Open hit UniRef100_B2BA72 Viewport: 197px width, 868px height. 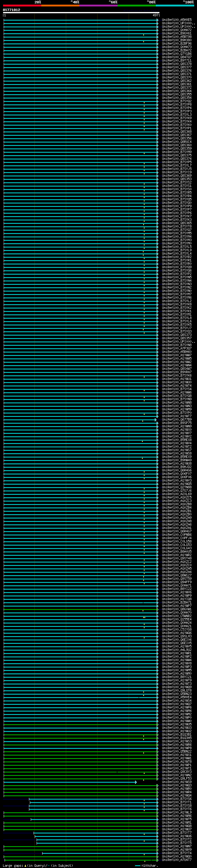coord(177,50)
